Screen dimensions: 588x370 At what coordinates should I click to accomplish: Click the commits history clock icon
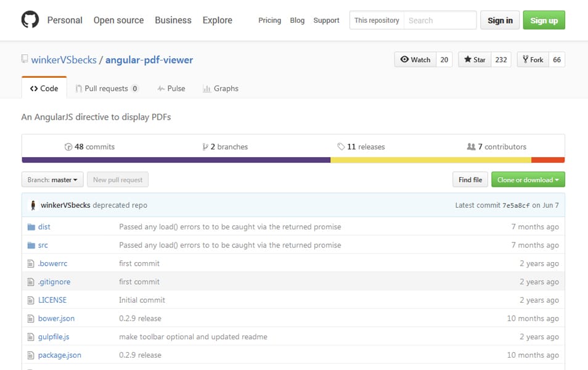[x=68, y=147]
